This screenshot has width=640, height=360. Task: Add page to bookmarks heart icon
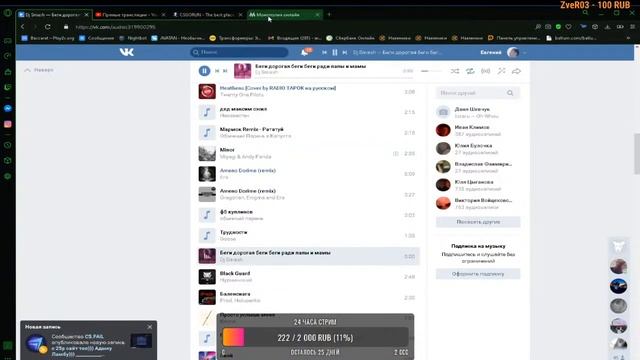pos(569,27)
